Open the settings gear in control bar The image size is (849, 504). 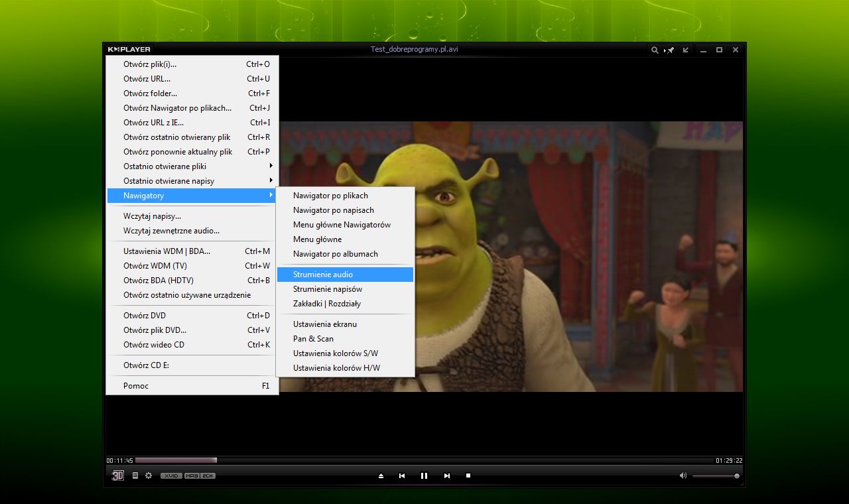tap(149, 475)
